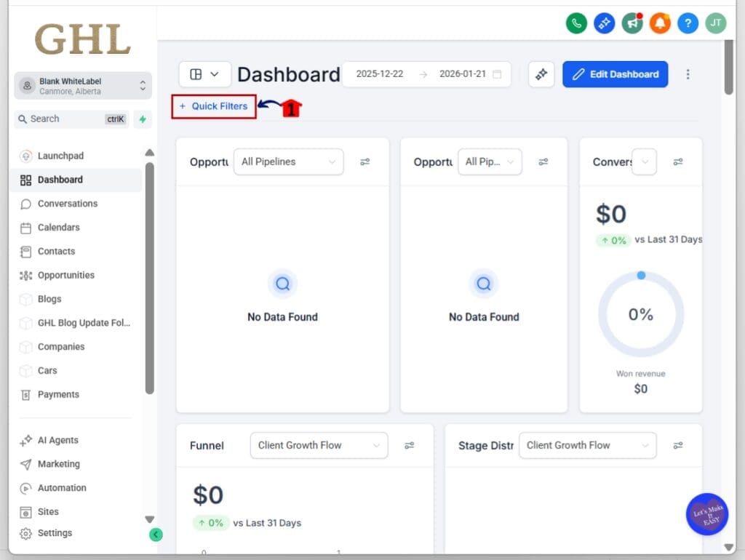Click the AI sparkle icon in the top bar
Screen dimensions: 745x560
pyautogui.click(x=604, y=23)
